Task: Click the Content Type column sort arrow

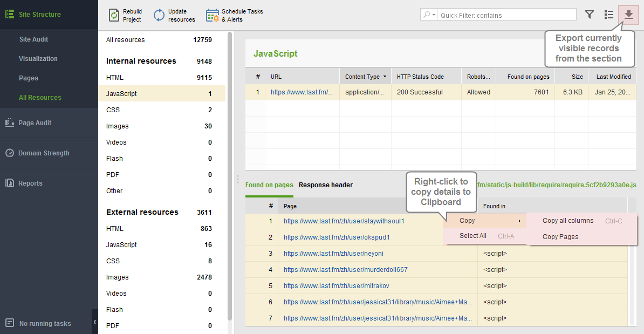Action: coord(385,77)
